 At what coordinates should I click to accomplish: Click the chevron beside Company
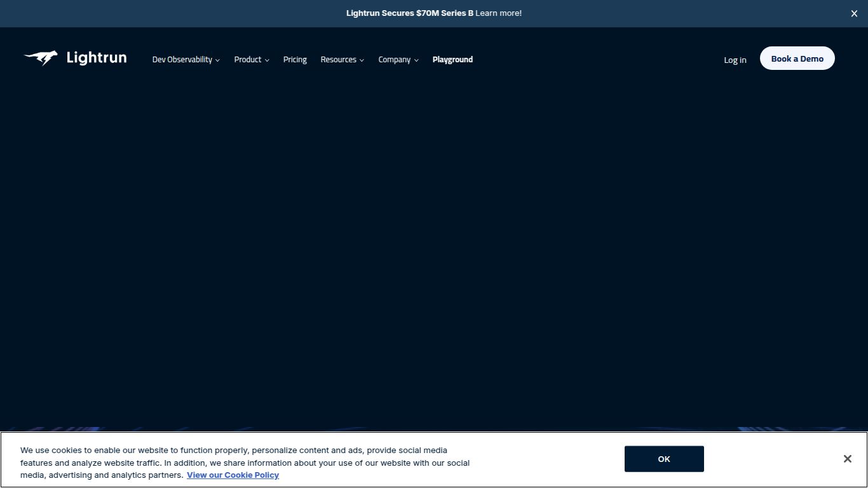[416, 60]
